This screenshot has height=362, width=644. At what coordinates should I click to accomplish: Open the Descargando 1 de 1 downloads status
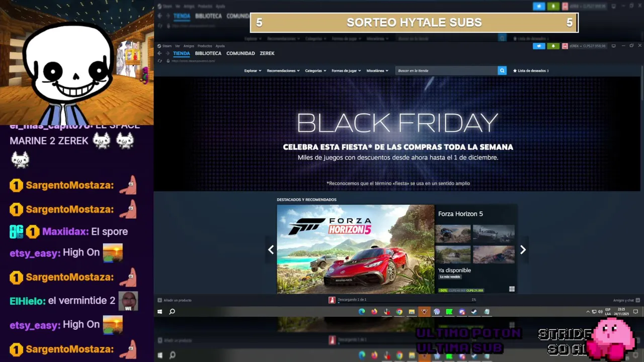tap(352, 300)
